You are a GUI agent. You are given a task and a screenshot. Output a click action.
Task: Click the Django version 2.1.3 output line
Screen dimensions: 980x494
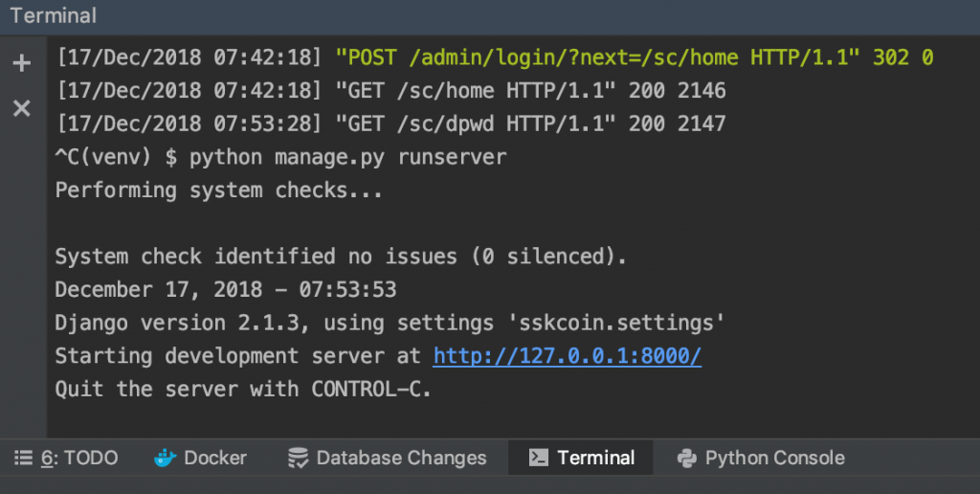pyautogui.click(x=389, y=323)
